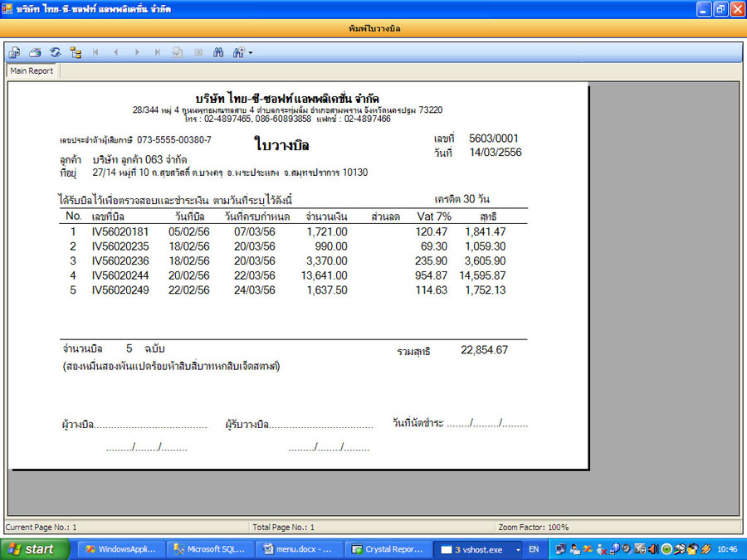The width and height of the screenshot is (747, 560).
Task: Open the zoom level dropdown arrow
Action: pyautogui.click(x=250, y=53)
